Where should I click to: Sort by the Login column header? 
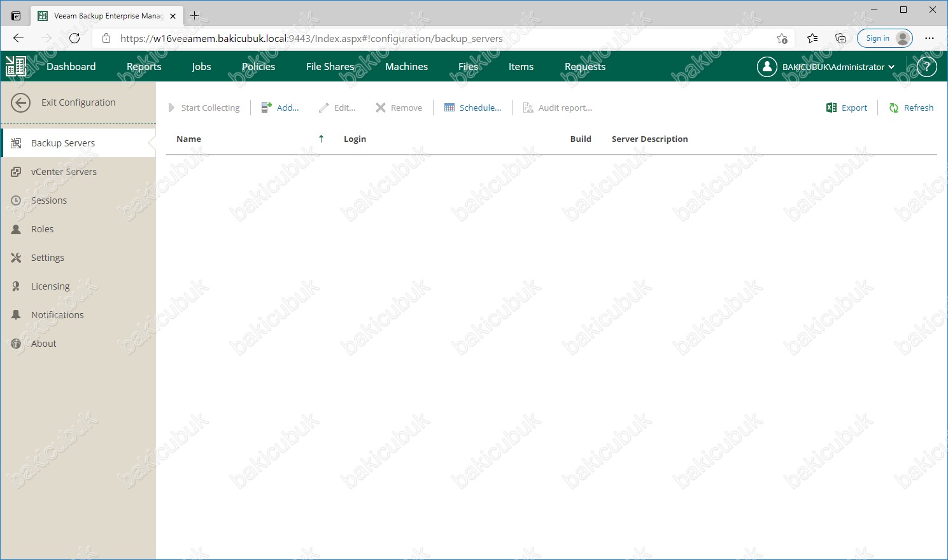coord(355,139)
